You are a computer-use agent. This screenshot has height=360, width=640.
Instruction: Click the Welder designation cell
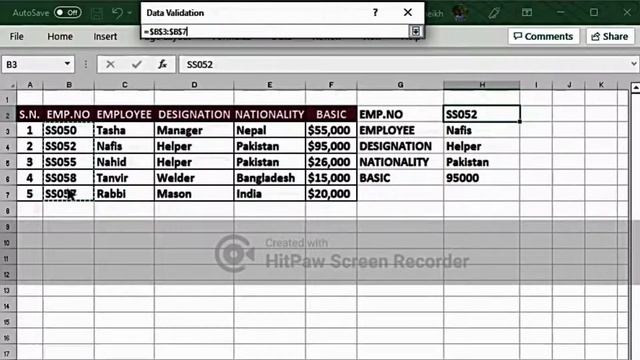click(194, 178)
